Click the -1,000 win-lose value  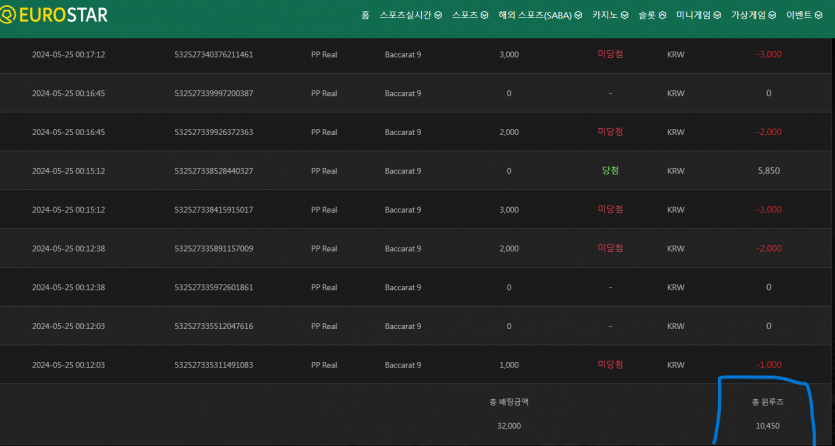click(x=768, y=365)
